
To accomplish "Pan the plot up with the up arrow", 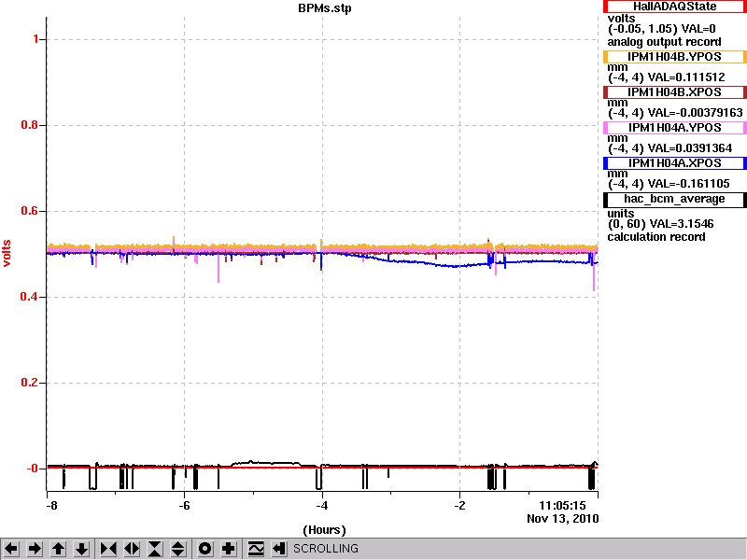I will point(59,549).
